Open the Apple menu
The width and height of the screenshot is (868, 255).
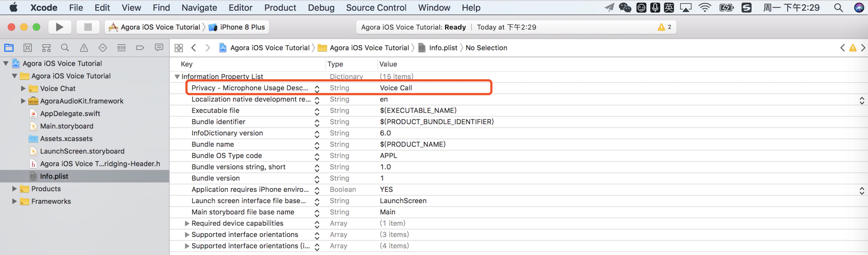coord(13,7)
